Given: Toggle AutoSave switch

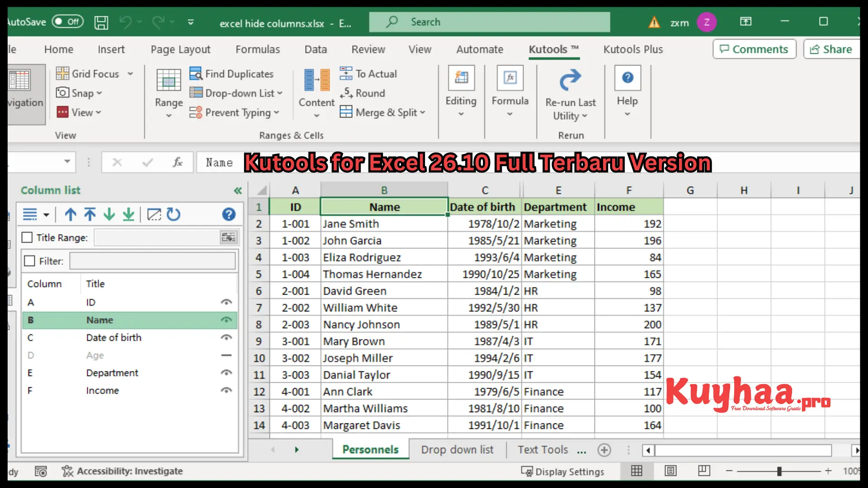Looking at the screenshot, I should [68, 22].
